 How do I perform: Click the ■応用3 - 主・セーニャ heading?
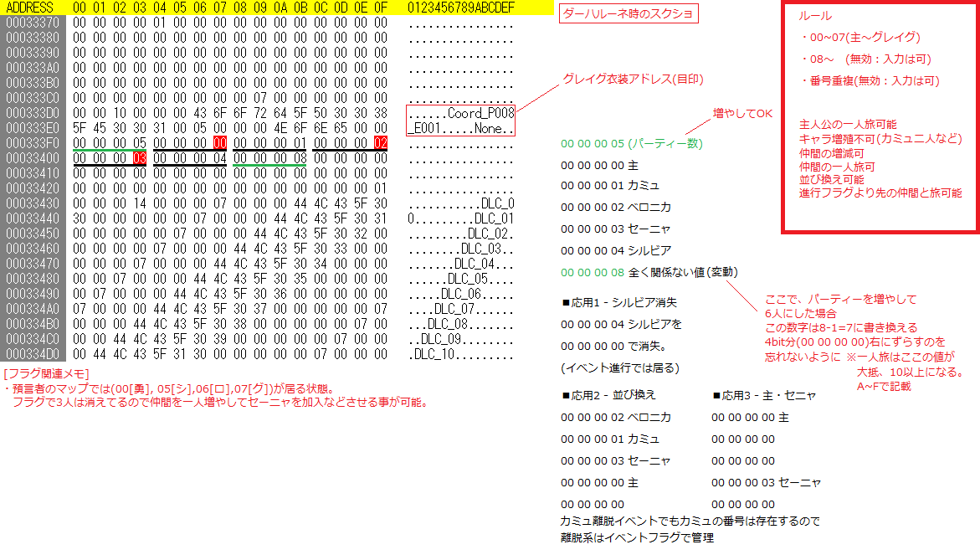point(764,395)
